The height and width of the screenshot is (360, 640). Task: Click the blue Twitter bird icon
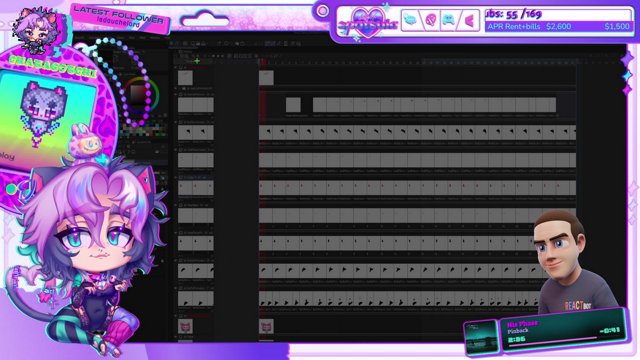point(411,20)
